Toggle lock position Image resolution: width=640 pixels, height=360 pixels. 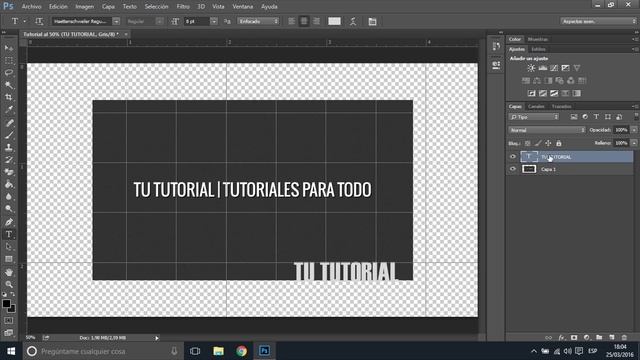[x=548, y=143]
